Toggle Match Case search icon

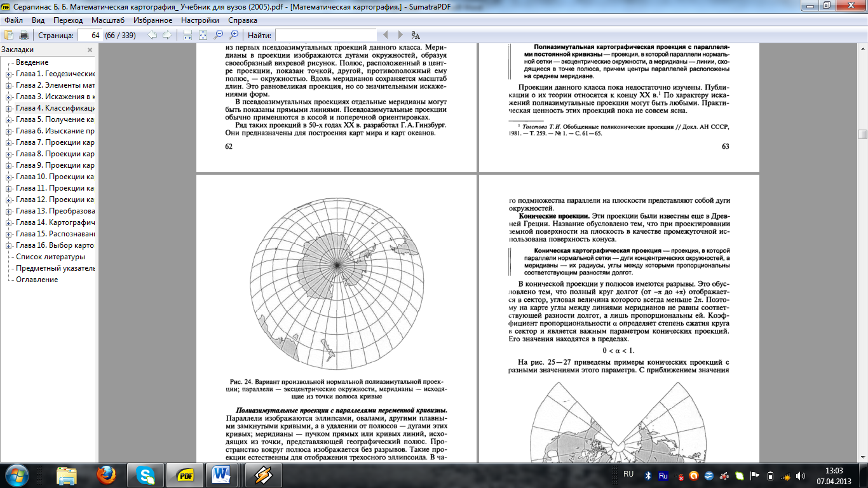[x=415, y=35]
